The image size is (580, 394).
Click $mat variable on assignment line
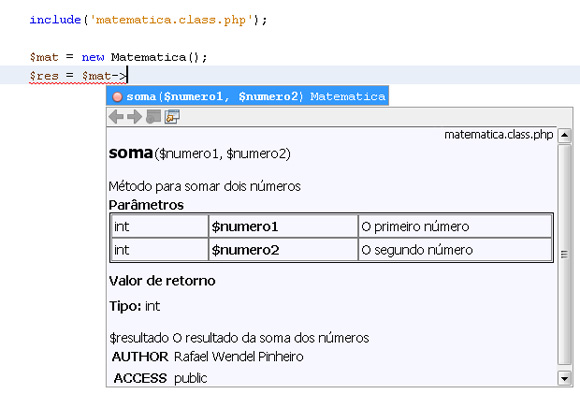[x=44, y=57]
